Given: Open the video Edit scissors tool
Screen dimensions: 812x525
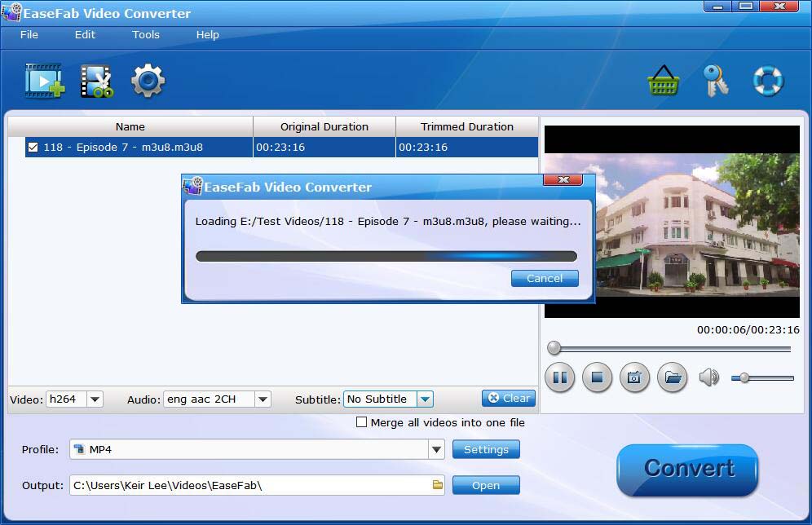Looking at the screenshot, I should click(97, 81).
